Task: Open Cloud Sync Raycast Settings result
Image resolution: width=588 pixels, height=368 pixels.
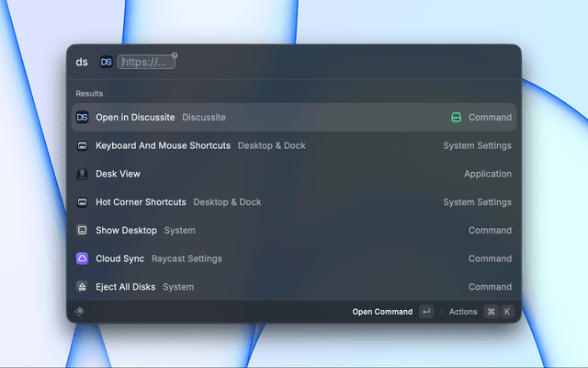Action: [x=294, y=259]
